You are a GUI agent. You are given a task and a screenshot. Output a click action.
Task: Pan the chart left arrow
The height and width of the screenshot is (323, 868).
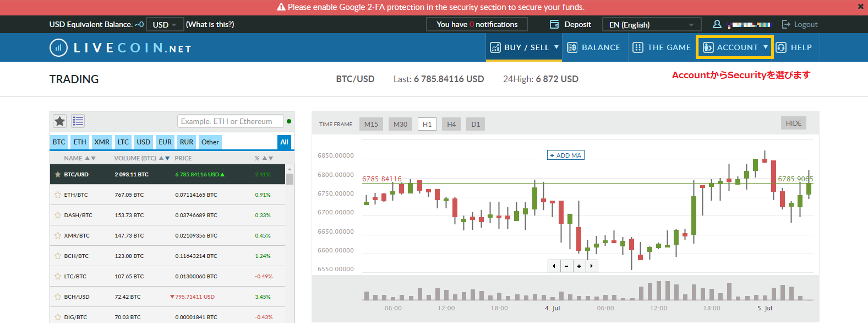[x=554, y=266]
